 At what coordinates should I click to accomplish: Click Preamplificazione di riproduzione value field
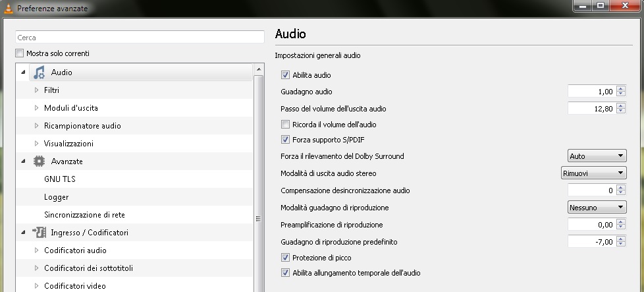(592, 225)
